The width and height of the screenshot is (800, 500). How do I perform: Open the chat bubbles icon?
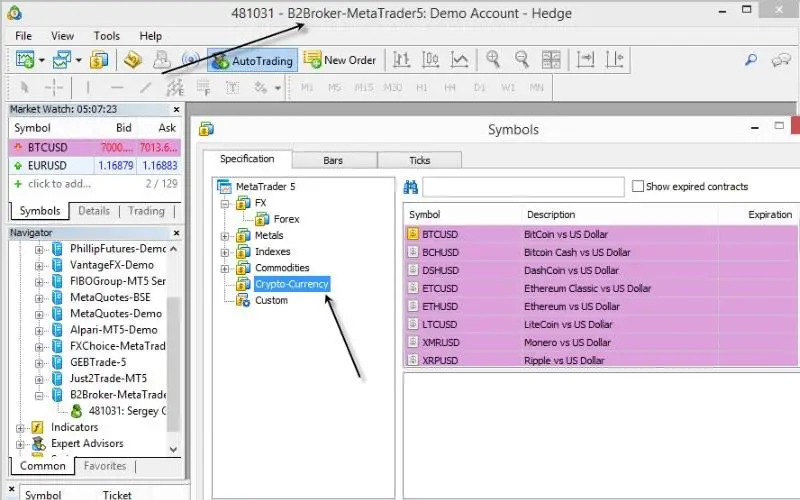click(781, 61)
